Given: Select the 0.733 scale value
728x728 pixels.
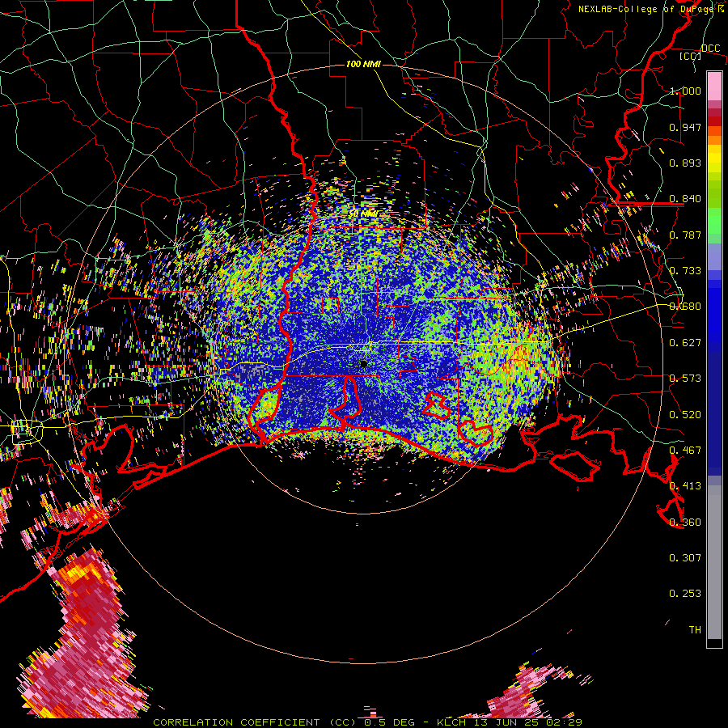Looking at the screenshot, I should [685, 271].
